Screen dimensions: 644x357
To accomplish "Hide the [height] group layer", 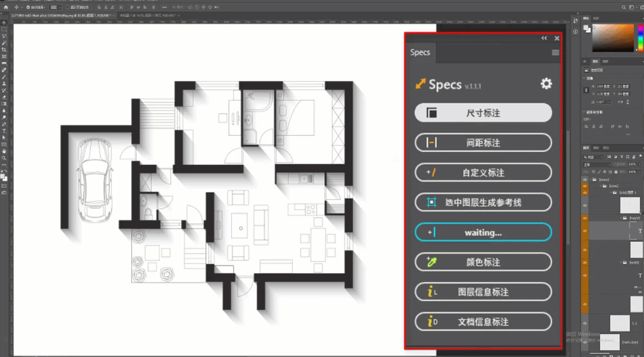I will pos(585,218).
